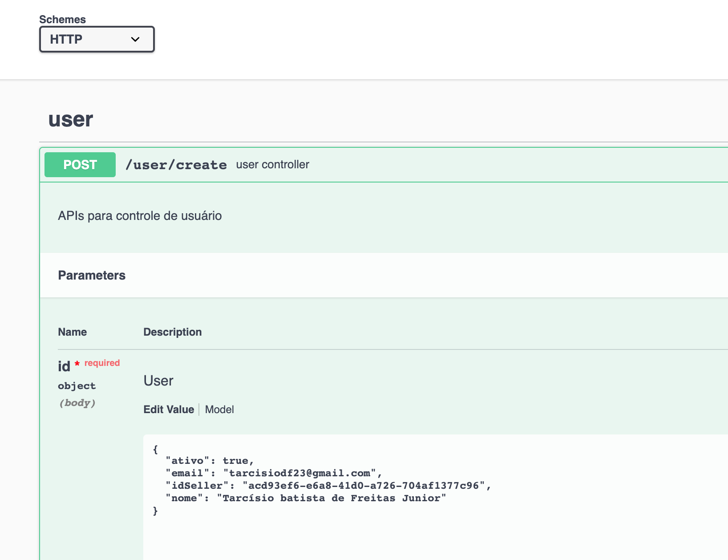
Task: Click the Edit Value tab for the request body
Action: pyautogui.click(x=169, y=410)
